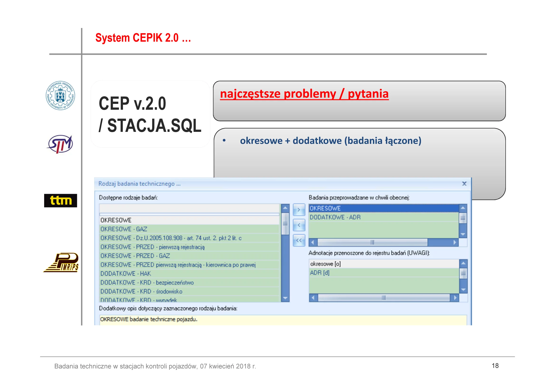Screen dimensions: 555x392
Task: Select okresowe [o] annotation row
Action: tap(384, 264)
